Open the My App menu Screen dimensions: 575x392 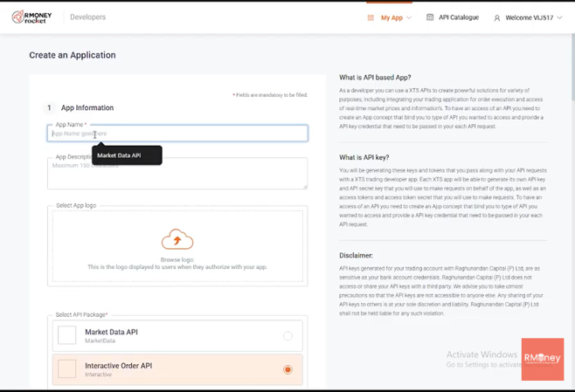391,17
